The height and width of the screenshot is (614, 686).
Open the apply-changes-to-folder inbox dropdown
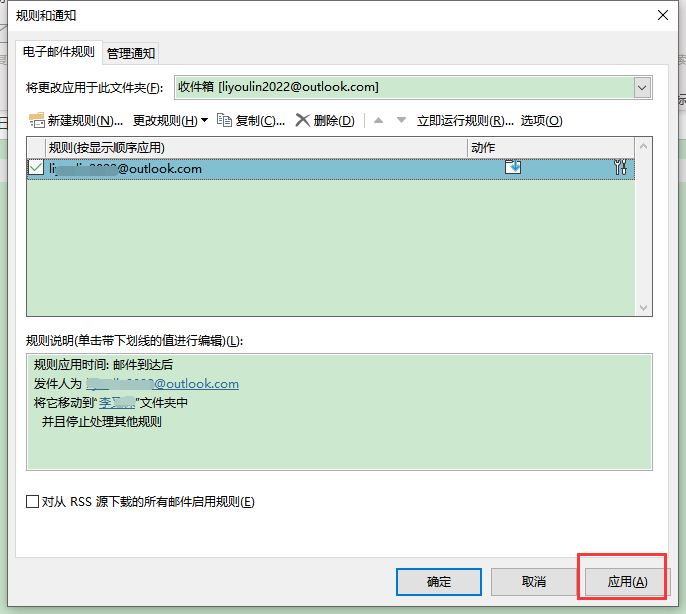[642, 88]
